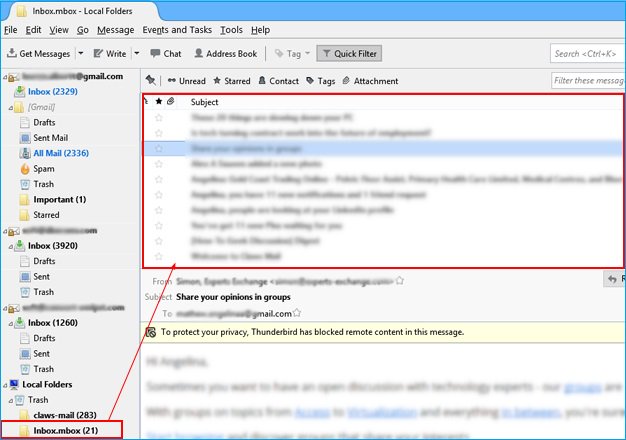Collapse Inbox (3920) expander arrow

click(10, 246)
